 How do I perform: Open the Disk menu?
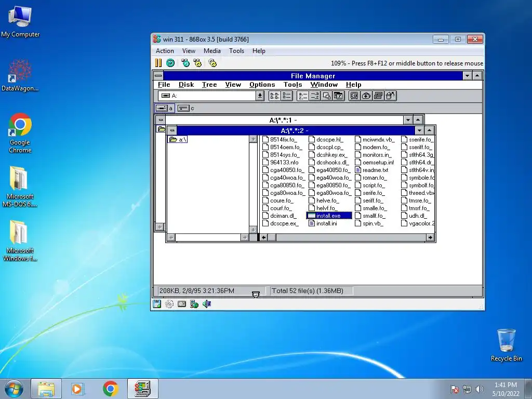pos(187,85)
